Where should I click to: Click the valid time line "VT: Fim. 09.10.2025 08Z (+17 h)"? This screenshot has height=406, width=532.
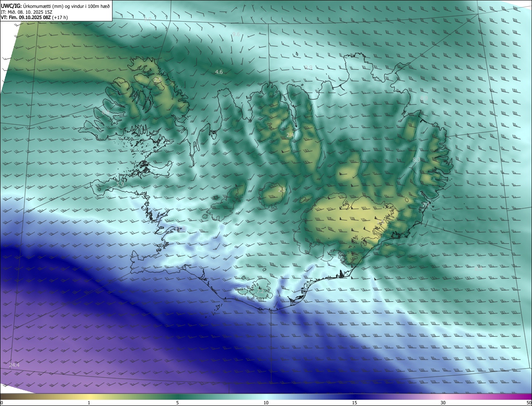coord(34,18)
